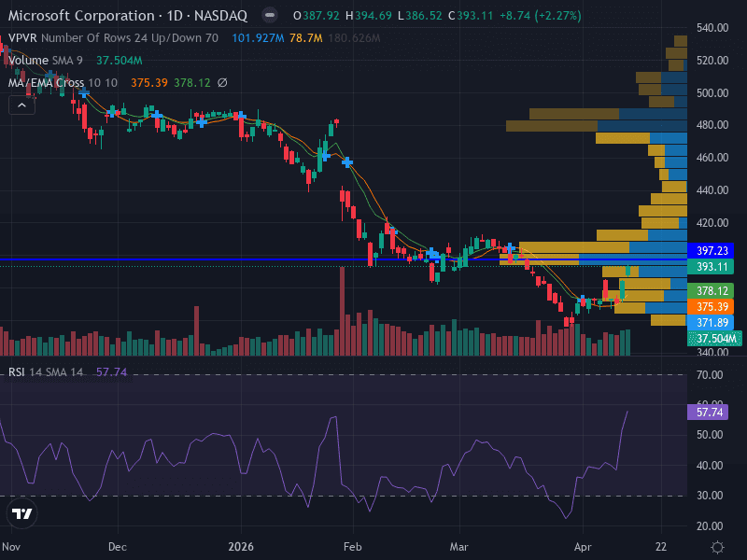
Task: Click the Microsoft Corporation symbol title
Action: (x=81, y=16)
